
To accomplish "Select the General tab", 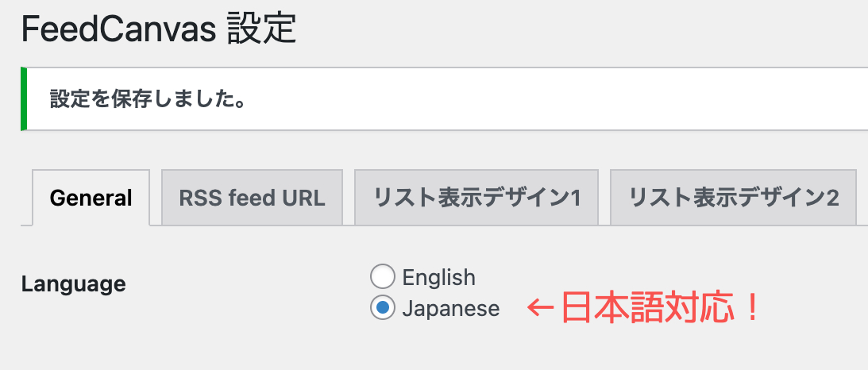I will [91, 198].
